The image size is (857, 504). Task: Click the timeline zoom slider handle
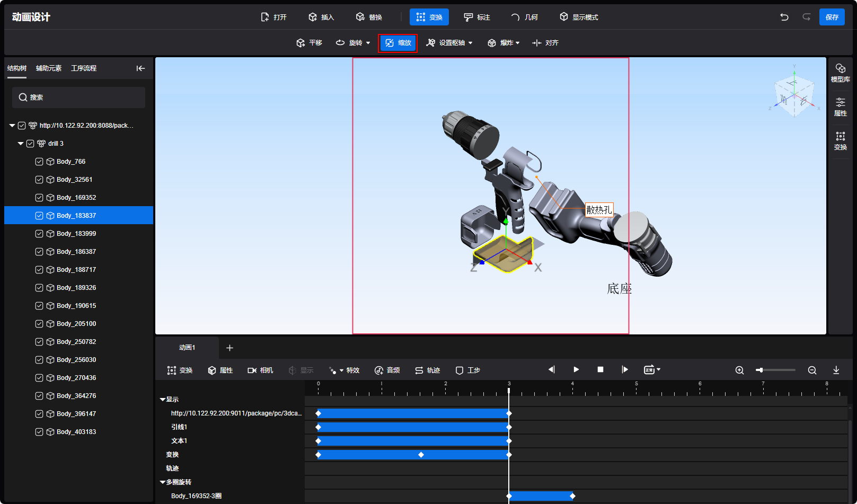[x=760, y=370]
